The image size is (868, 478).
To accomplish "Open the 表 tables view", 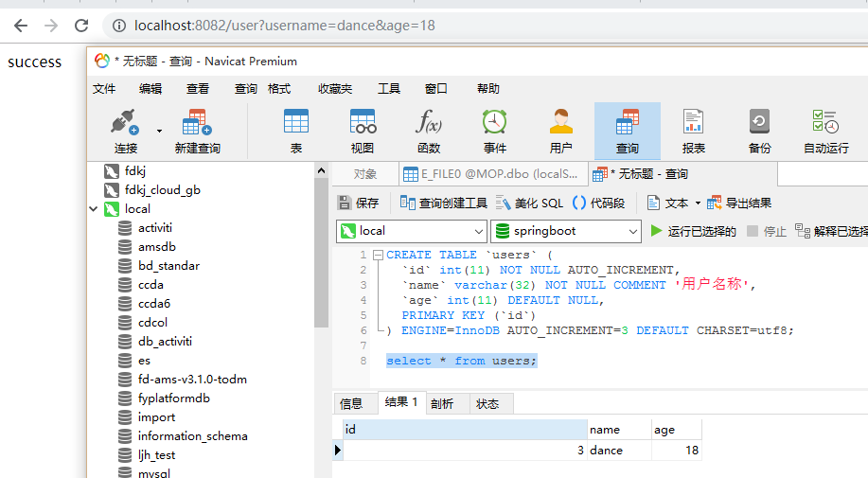I will coord(296,132).
